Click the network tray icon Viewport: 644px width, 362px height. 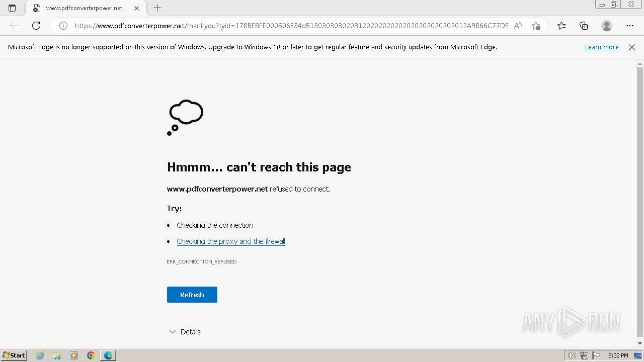coord(584,355)
